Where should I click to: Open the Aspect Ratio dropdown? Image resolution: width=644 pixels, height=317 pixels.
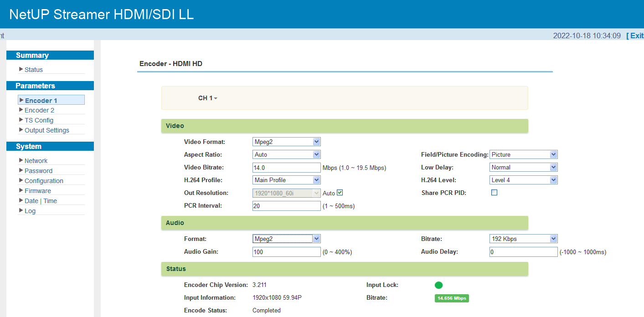click(x=287, y=154)
